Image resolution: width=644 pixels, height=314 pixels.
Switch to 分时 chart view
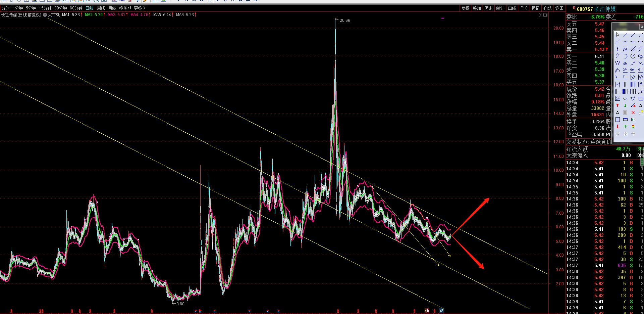point(6,8)
